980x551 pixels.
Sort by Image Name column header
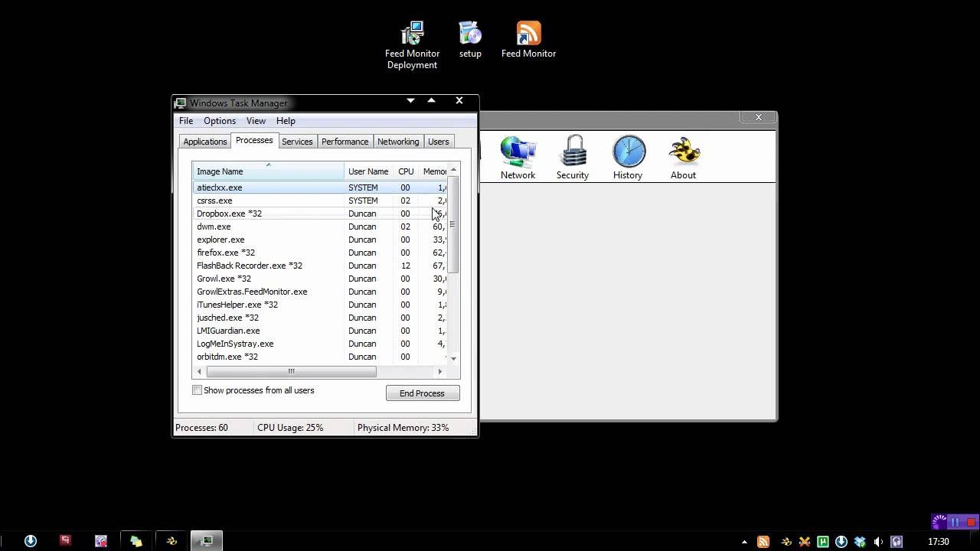pos(268,171)
